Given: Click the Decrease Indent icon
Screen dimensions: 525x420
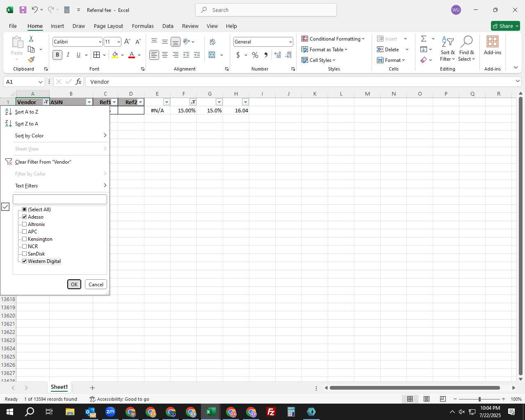Looking at the screenshot, I should click(186, 55).
